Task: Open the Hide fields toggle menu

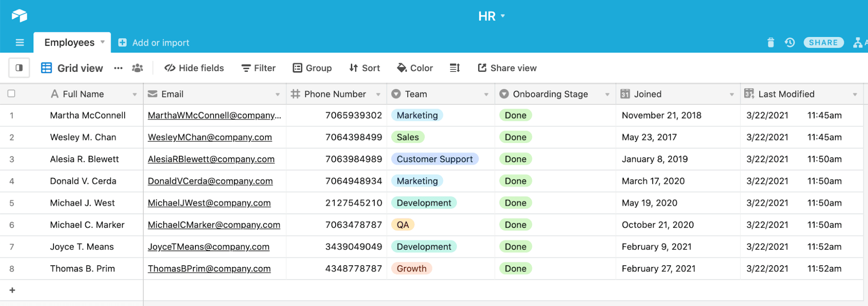Action: (x=194, y=68)
